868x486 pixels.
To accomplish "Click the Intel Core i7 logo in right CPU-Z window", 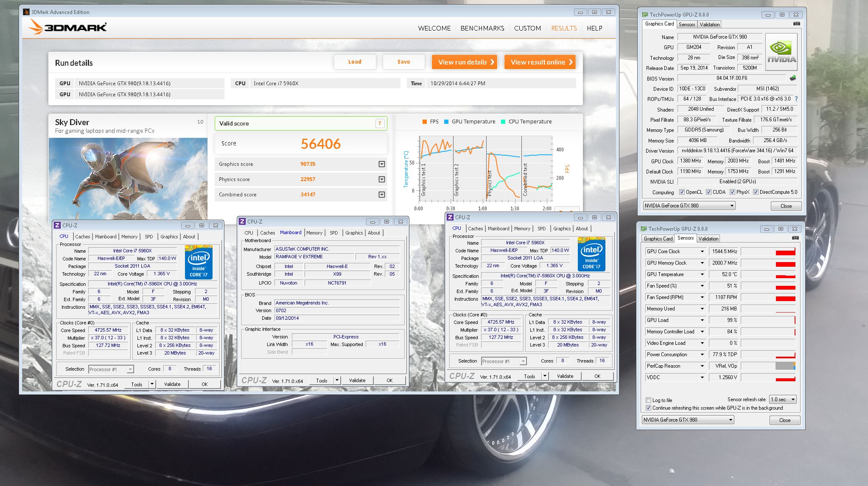I will click(x=591, y=254).
